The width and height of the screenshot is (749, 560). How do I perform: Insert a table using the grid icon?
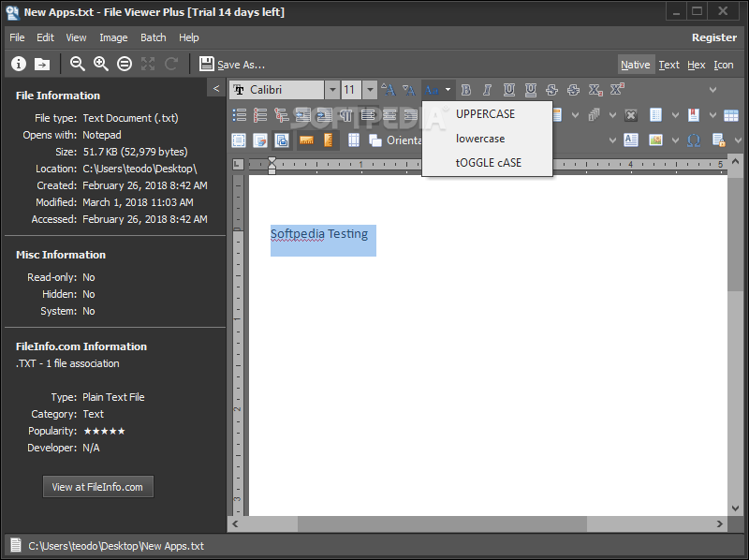(731, 115)
